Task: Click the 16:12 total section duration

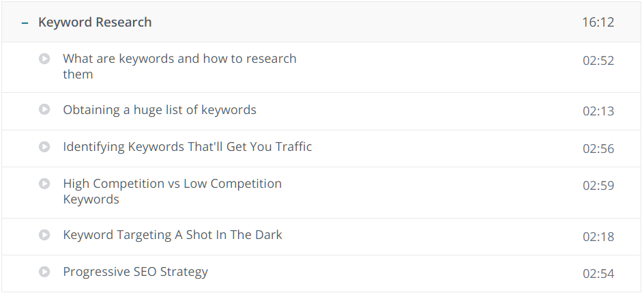Action: 598,22
